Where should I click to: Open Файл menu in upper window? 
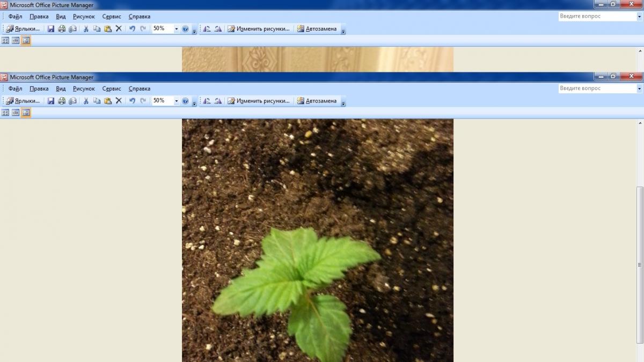tap(15, 17)
